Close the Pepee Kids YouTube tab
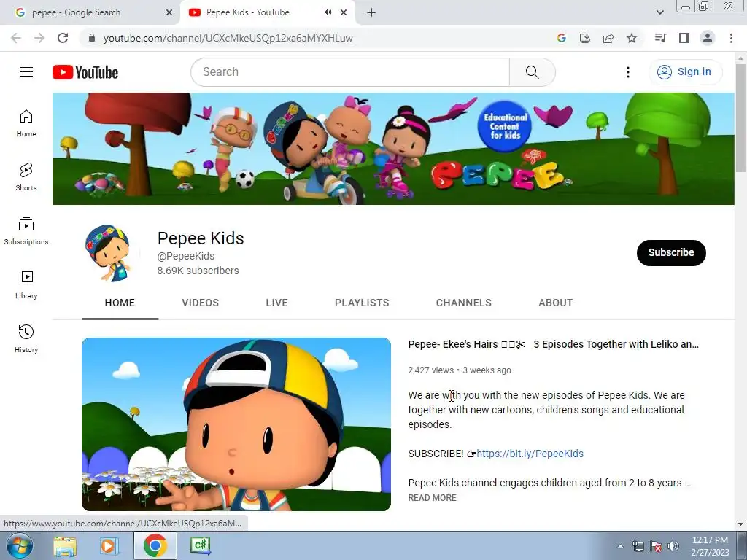The image size is (747, 560). coord(344,12)
